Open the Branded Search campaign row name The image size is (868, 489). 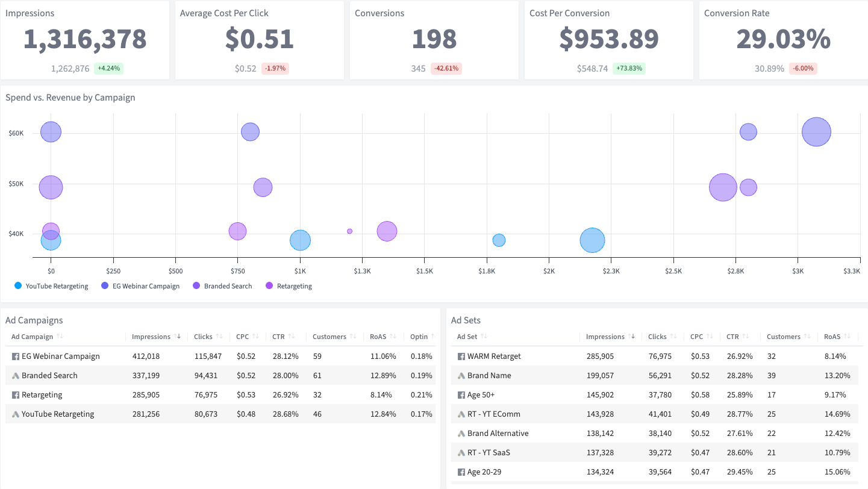point(49,375)
